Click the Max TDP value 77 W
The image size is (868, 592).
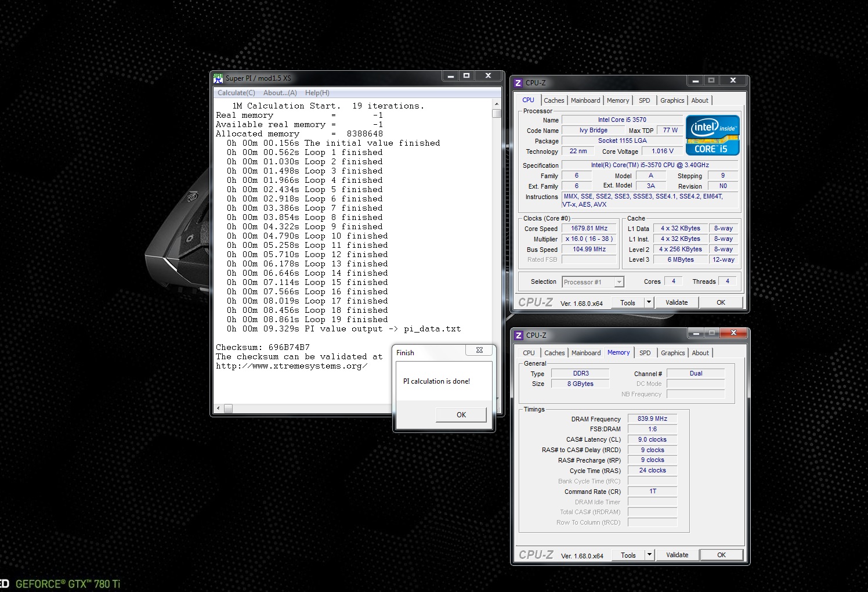pos(670,131)
